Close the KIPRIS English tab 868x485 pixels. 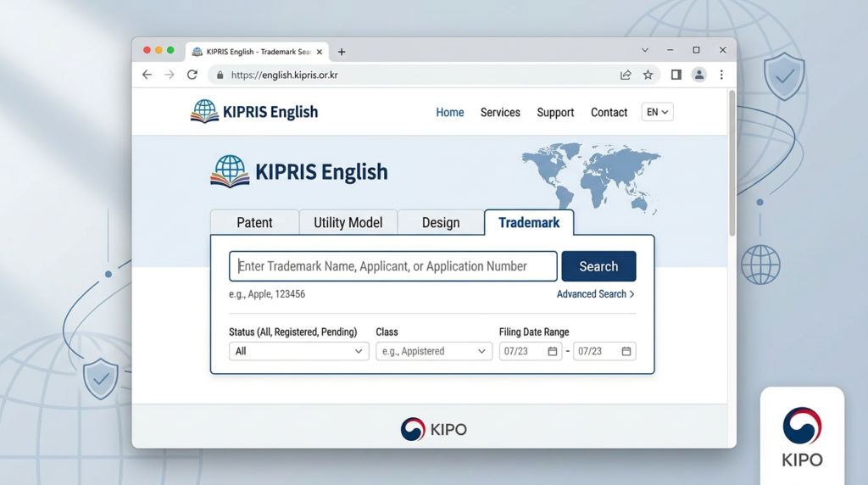click(x=320, y=52)
